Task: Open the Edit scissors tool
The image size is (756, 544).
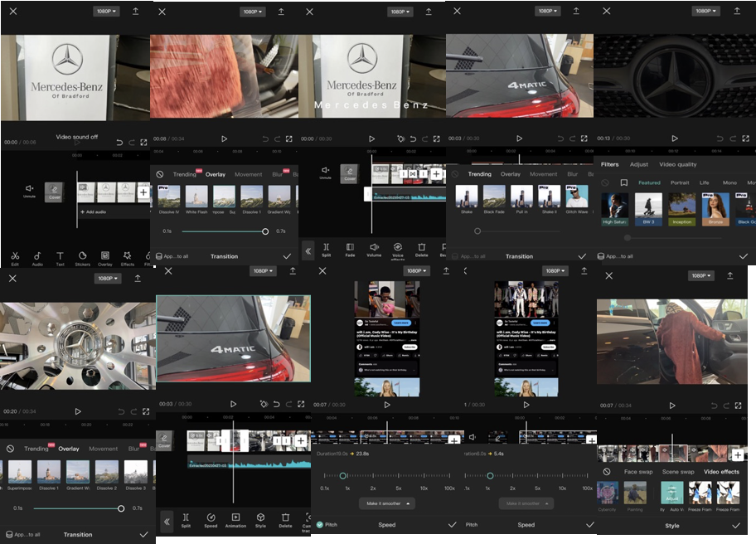Action: (15, 258)
